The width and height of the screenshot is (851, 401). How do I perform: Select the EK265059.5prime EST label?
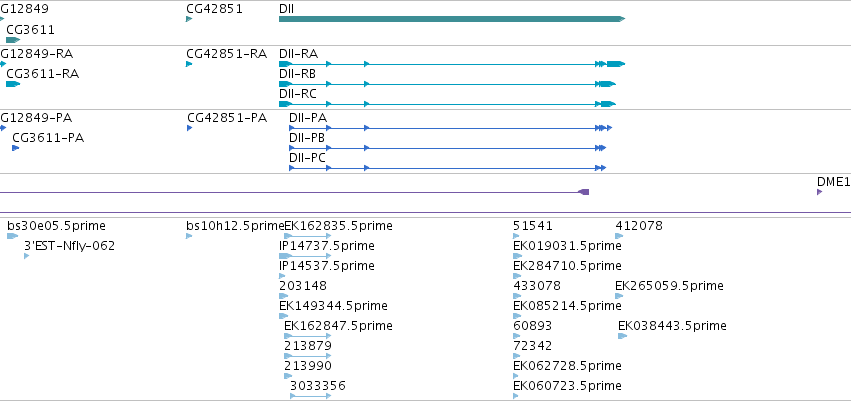coord(669,286)
